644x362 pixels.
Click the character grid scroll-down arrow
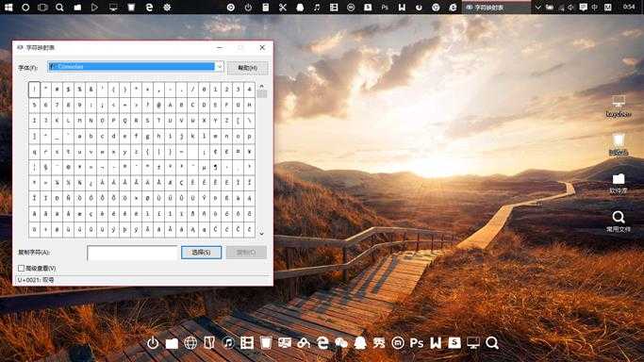[261, 234]
